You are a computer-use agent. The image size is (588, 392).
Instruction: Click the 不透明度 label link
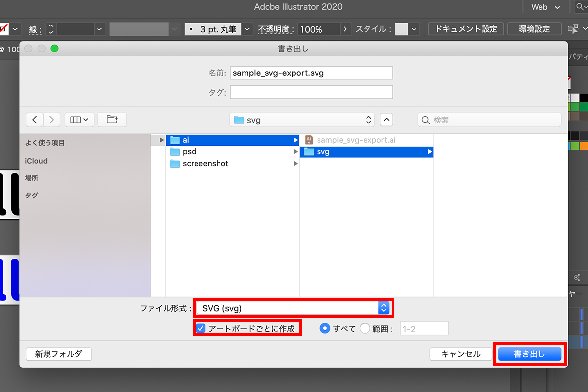point(276,29)
